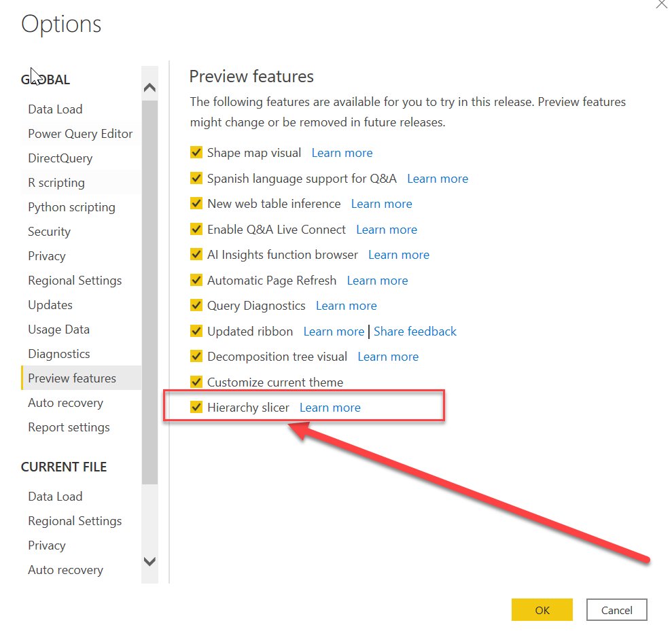Viewport: 672px width, 644px height.
Task: Open Learn more for Shape map visual
Action: (342, 153)
